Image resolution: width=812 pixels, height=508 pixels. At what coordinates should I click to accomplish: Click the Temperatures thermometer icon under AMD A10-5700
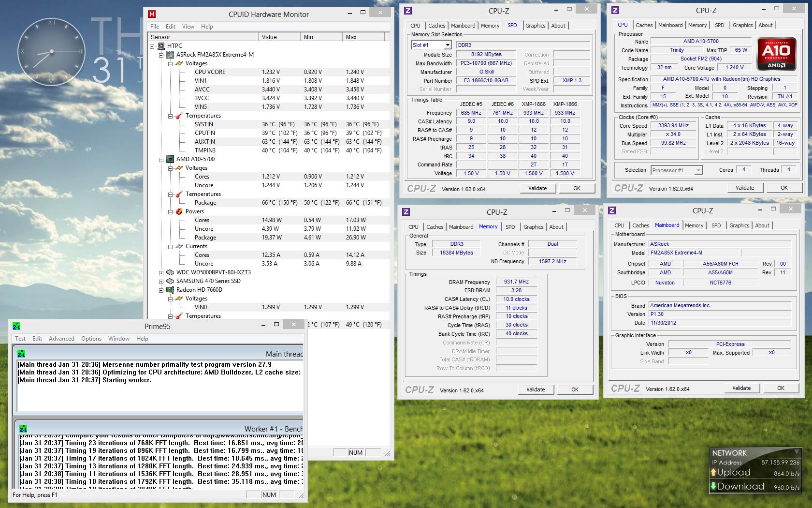click(179, 194)
